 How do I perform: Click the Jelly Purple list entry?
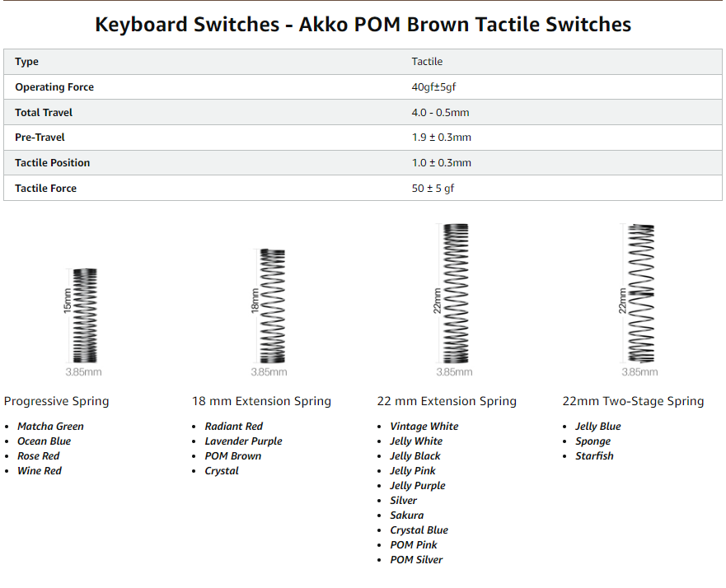[x=418, y=485]
